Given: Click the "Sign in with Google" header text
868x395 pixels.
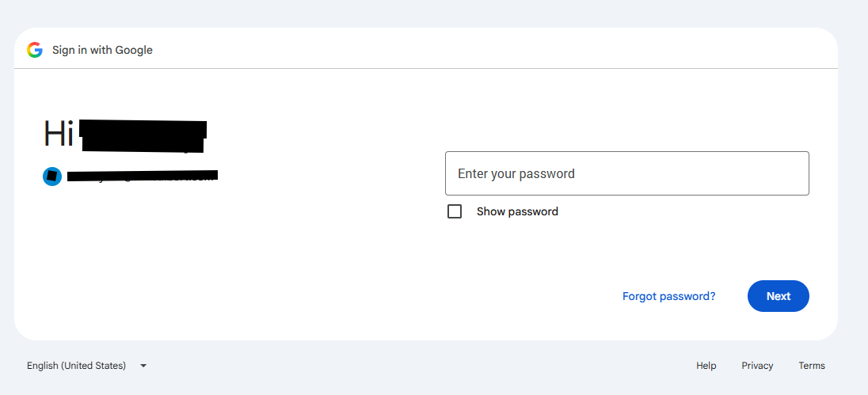Looking at the screenshot, I should (102, 50).
